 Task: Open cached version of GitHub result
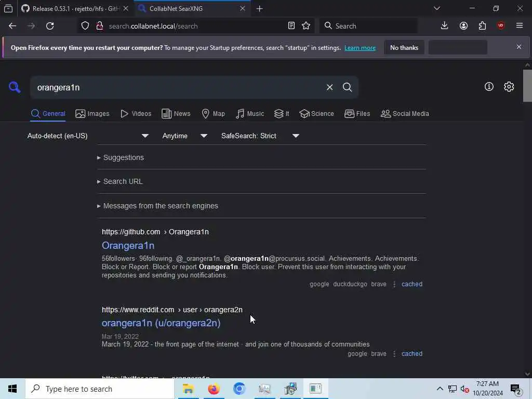coord(412,284)
